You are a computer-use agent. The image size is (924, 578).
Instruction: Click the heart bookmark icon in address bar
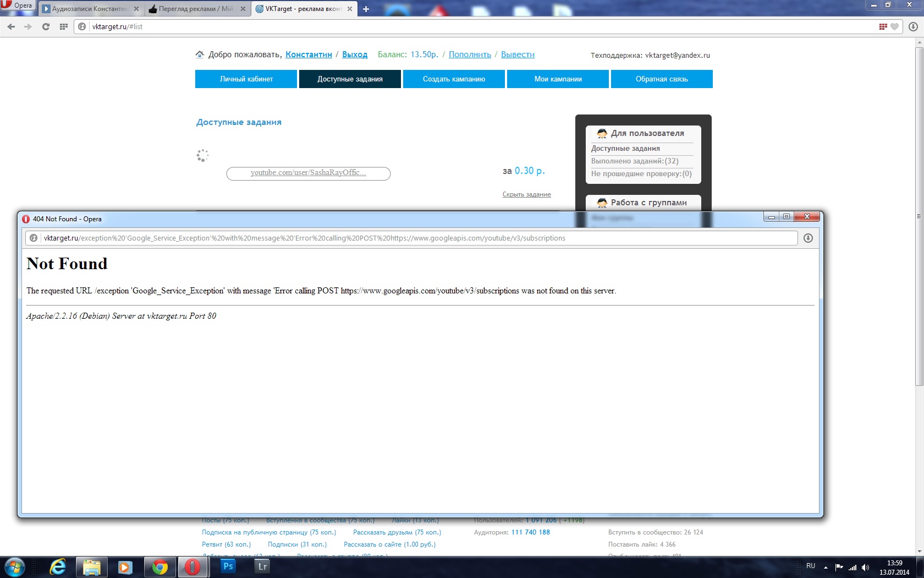[895, 26]
